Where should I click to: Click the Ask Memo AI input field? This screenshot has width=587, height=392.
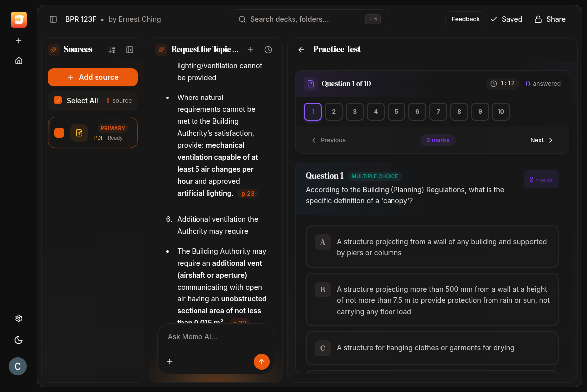215,337
